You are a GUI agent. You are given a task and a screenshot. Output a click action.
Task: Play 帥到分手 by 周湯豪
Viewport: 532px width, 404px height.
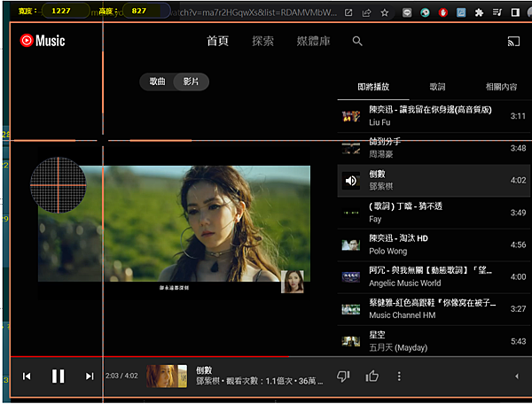[x=434, y=149]
